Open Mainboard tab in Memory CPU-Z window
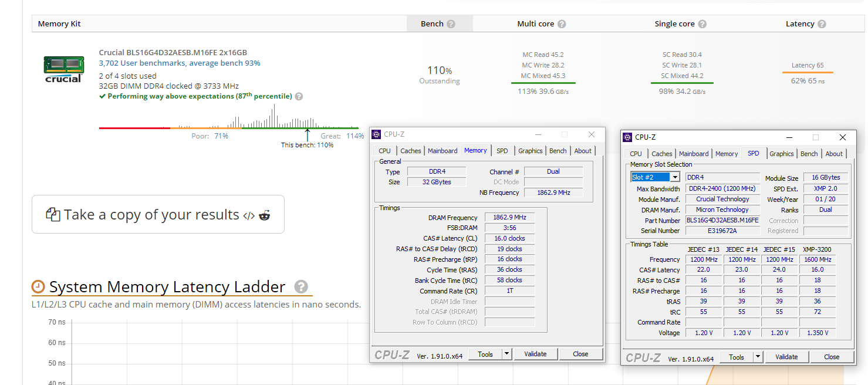 click(443, 151)
